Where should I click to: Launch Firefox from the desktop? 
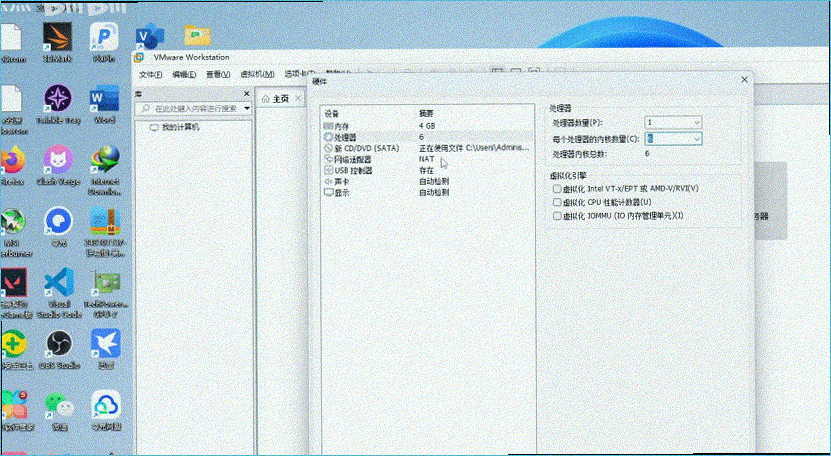point(12,161)
